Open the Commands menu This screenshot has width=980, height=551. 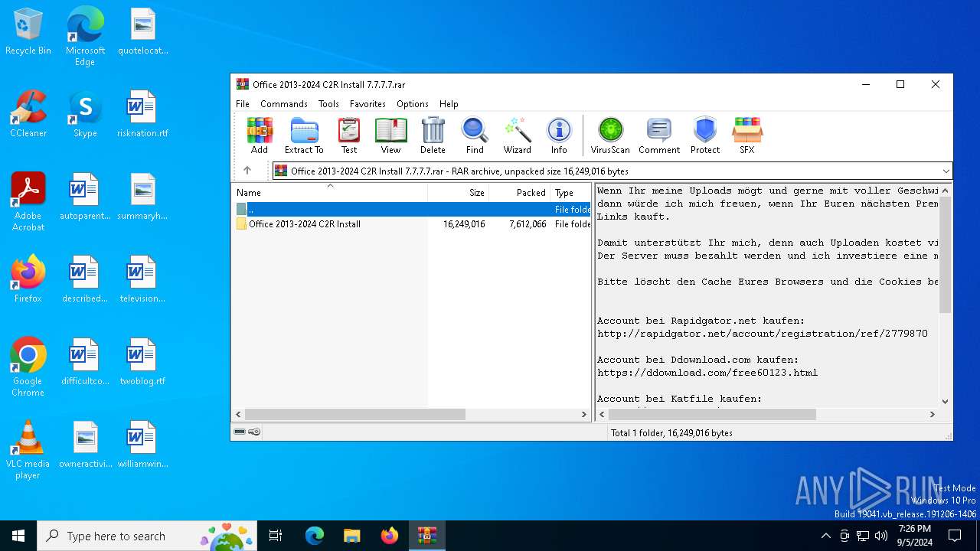[284, 104]
